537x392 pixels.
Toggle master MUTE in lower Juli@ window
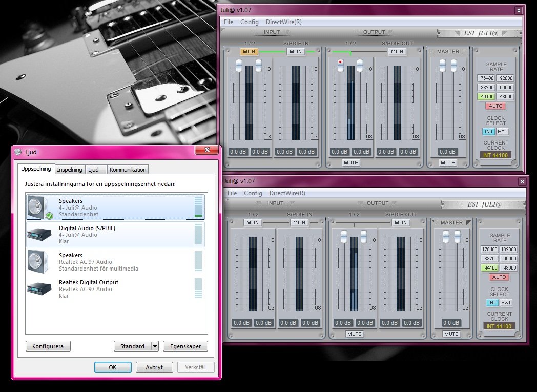[x=451, y=334]
